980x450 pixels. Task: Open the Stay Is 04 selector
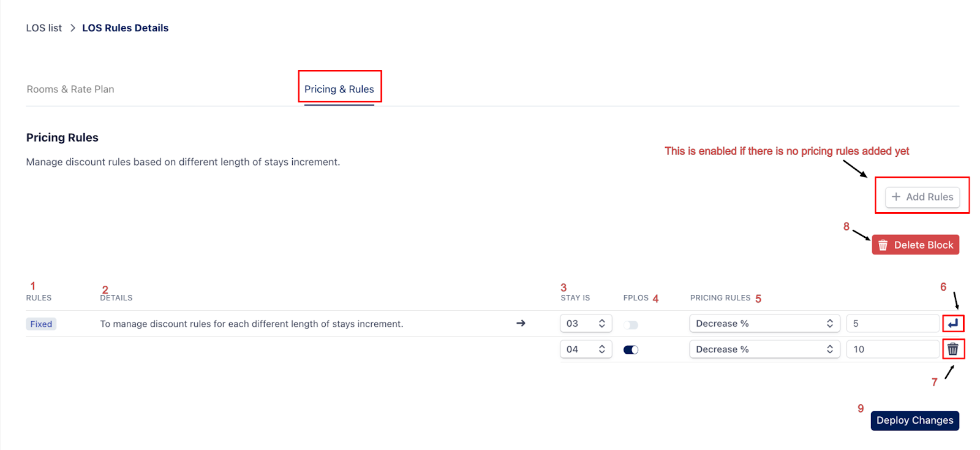[x=586, y=349]
